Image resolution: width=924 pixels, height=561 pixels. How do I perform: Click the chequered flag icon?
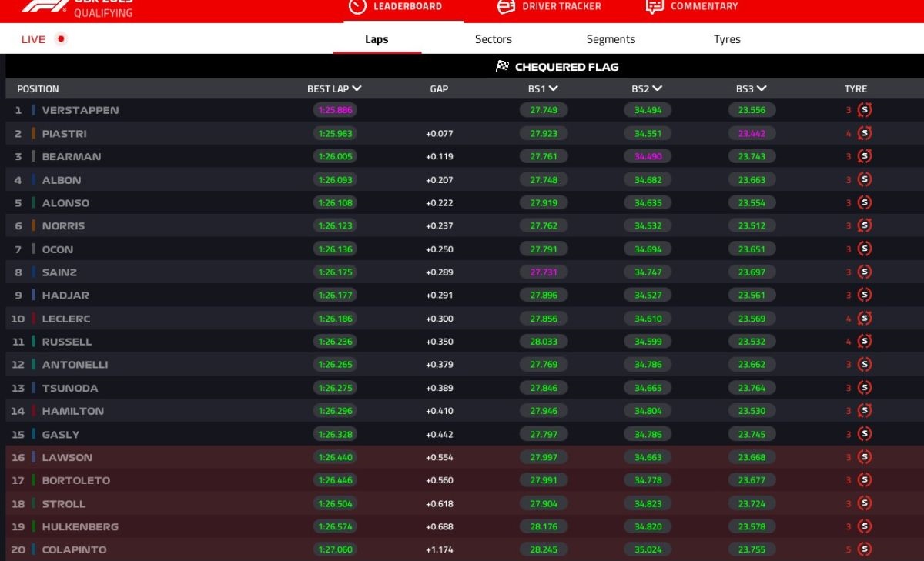(x=503, y=66)
